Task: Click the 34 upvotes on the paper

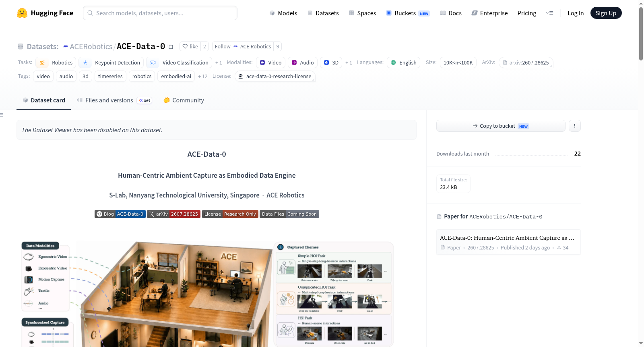Action: point(563,248)
